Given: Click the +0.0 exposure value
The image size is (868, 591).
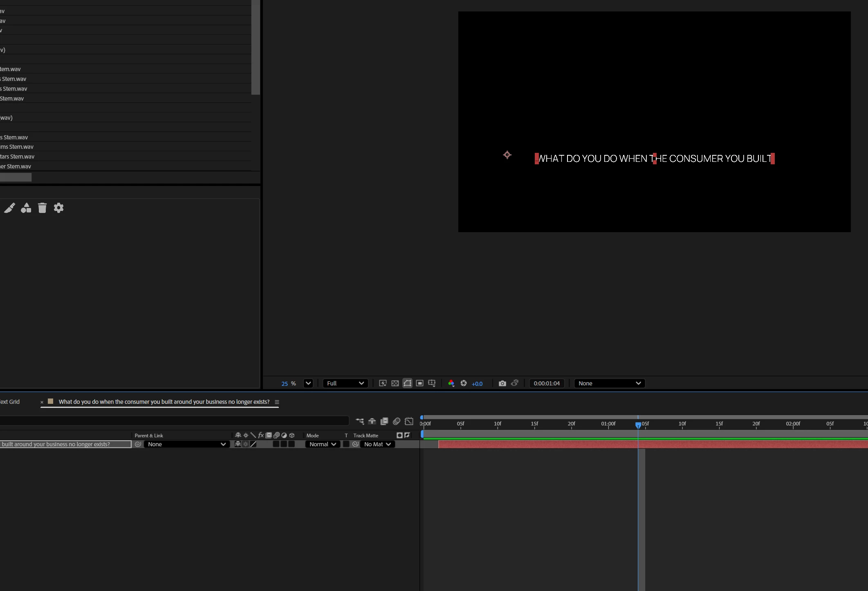Looking at the screenshot, I should 477,384.
